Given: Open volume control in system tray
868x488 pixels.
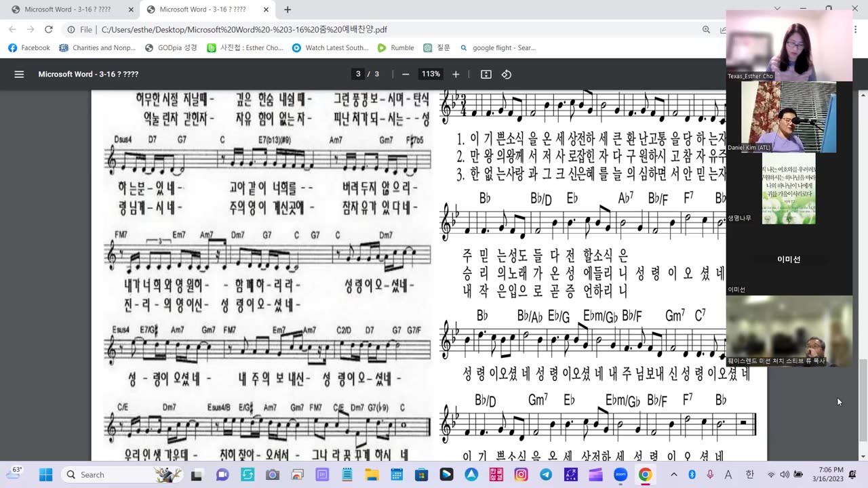Looking at the screenshot, I should coord(785,474).
